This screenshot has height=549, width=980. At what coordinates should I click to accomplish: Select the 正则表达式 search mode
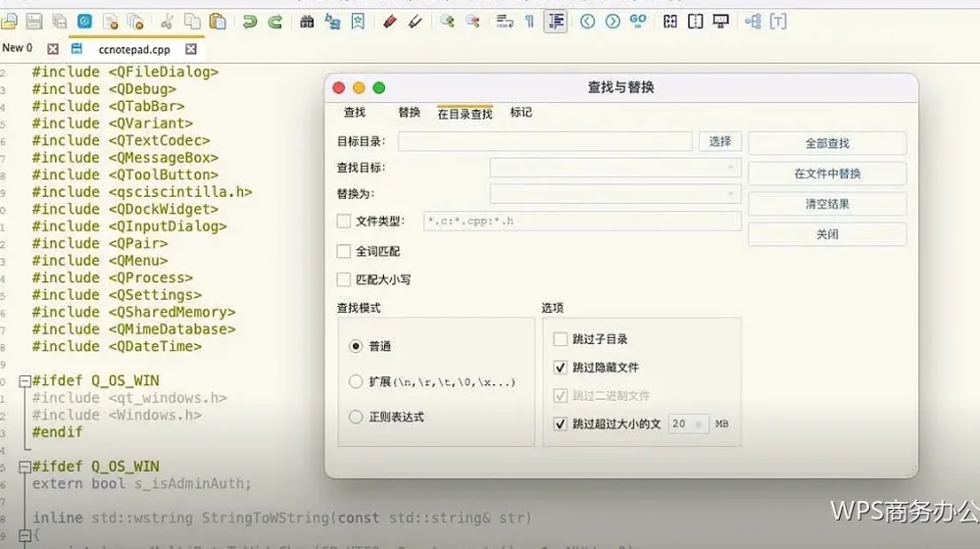[x=356, y=417]
